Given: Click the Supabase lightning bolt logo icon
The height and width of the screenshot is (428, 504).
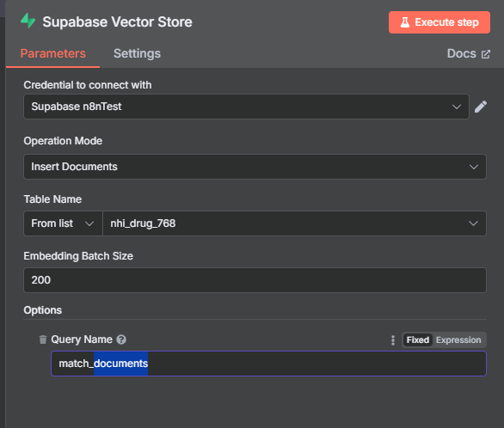Looking at the screenshot, I should [x=28, y=21].
